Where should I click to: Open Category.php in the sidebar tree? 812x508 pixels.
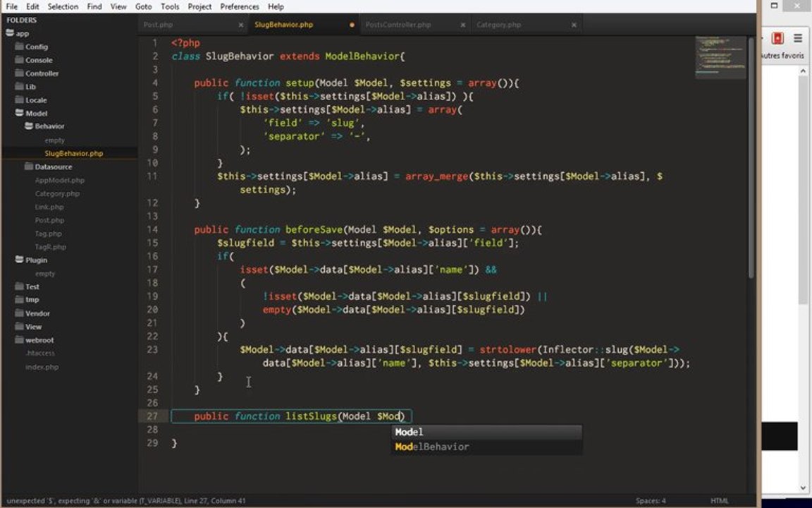click(57, 194)
